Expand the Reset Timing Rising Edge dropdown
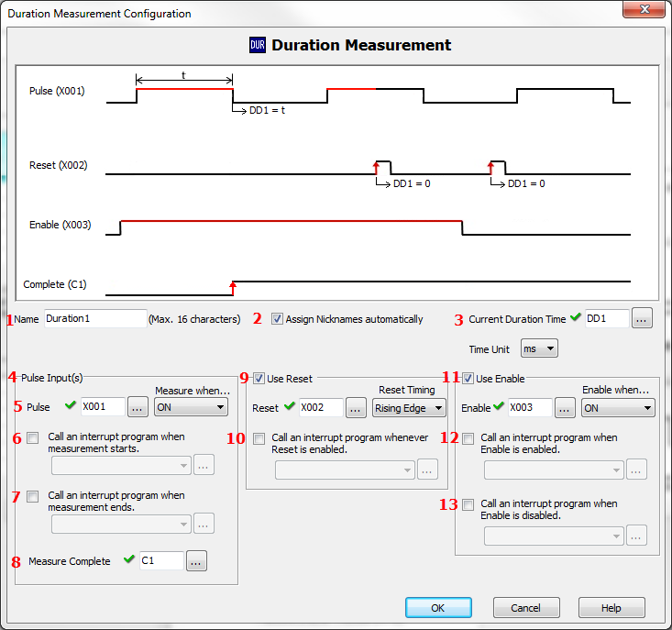Image resolution: width=672 pixels, height=630 pixels. pos(409,408)
